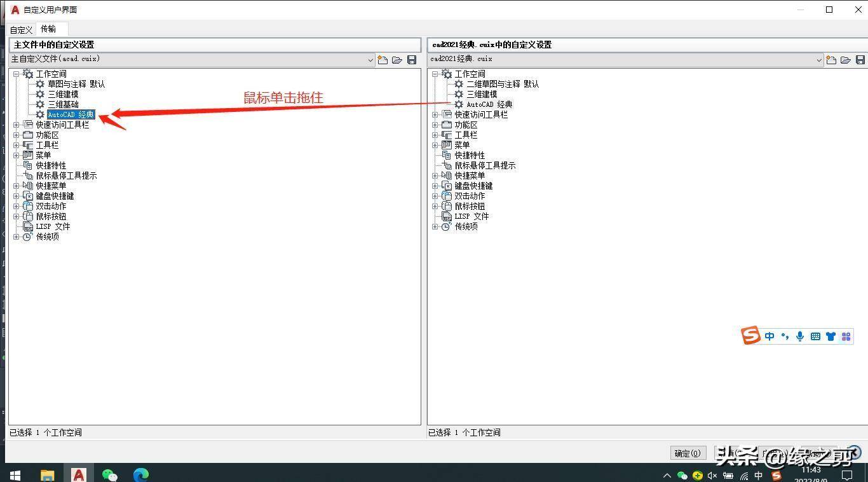The image size is (868, 482).
Task: Click muted volume icon in system tray
Action: tap(712, 476)
